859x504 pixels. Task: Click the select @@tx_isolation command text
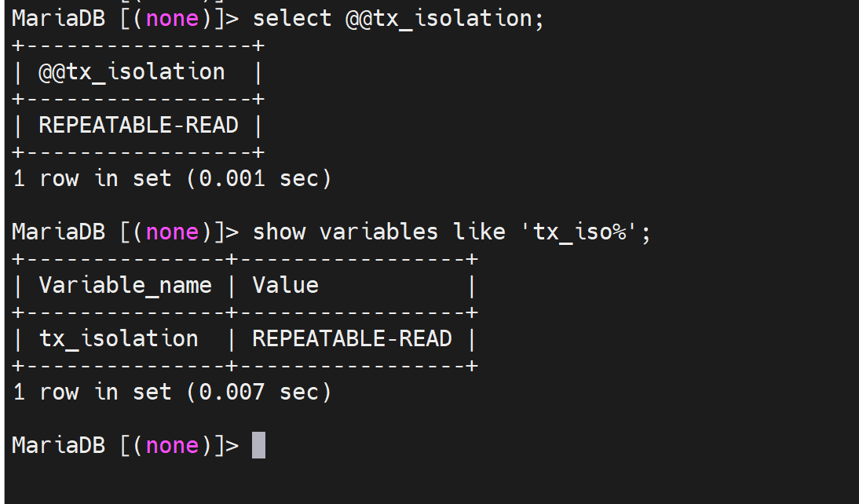398,19
